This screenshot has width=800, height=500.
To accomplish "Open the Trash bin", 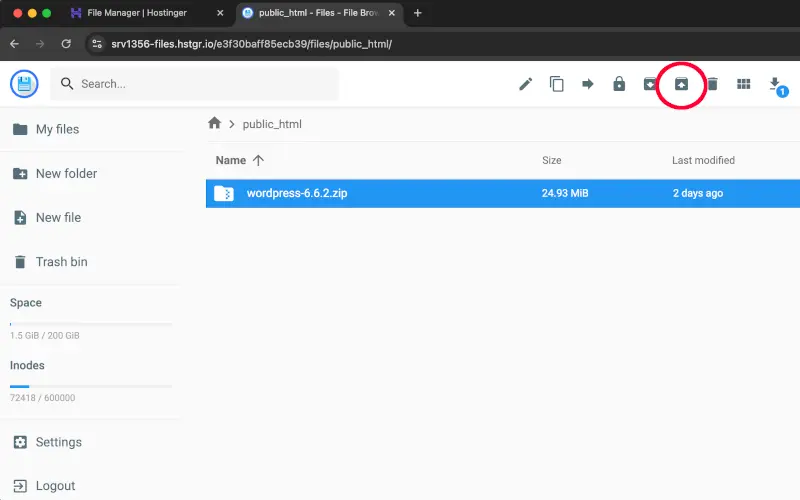I will click(50, 262).
